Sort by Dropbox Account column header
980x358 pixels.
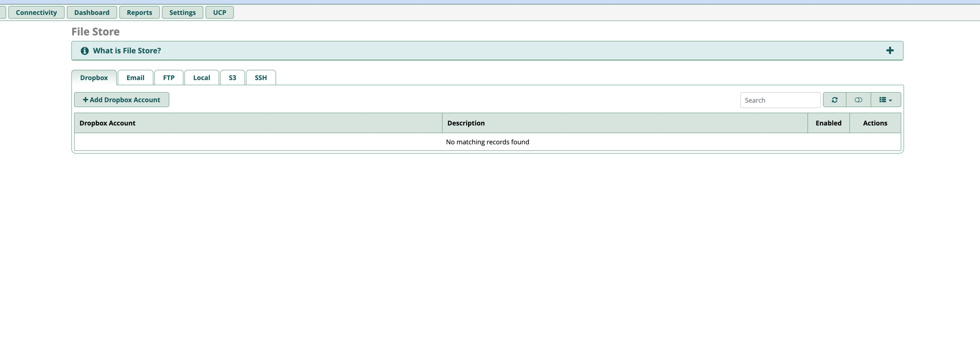point(108,123)
